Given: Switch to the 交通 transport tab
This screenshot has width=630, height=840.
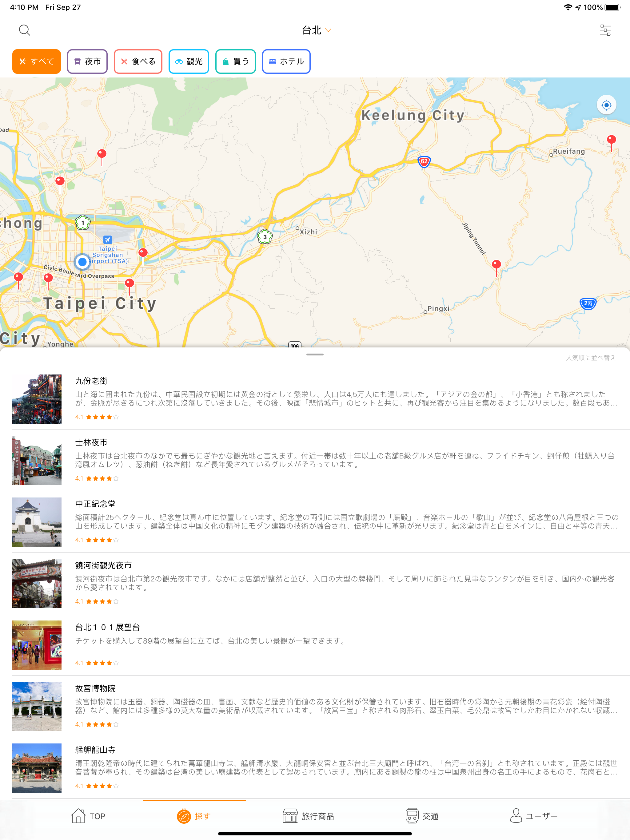Looking at the screenshot, I should pos(422,816).
